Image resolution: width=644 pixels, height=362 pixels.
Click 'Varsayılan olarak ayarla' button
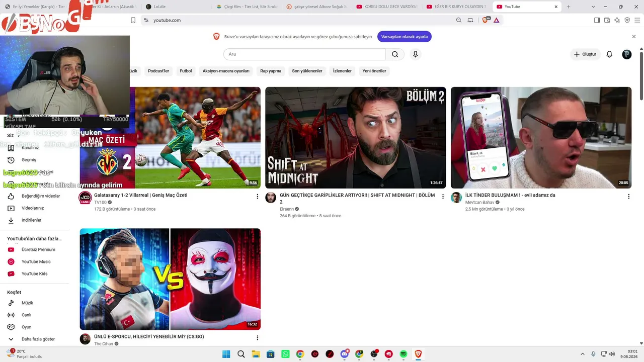[405, 37]
